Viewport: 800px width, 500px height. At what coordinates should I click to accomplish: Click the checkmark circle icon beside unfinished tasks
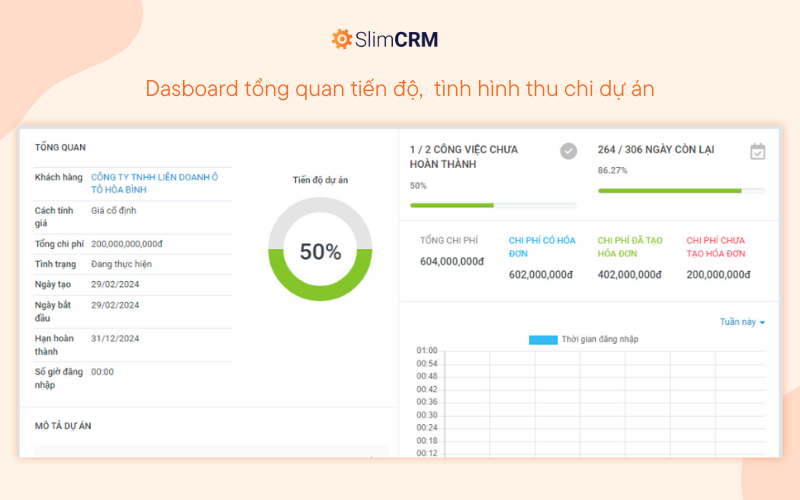568,151
